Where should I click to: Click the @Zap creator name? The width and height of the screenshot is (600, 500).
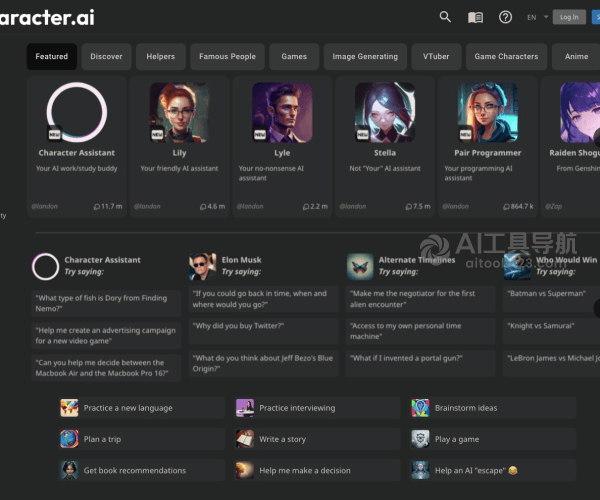pyautogui.click(x=554, y=207)
